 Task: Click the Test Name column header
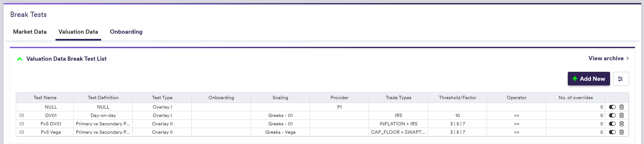click(x=45, y=98)
